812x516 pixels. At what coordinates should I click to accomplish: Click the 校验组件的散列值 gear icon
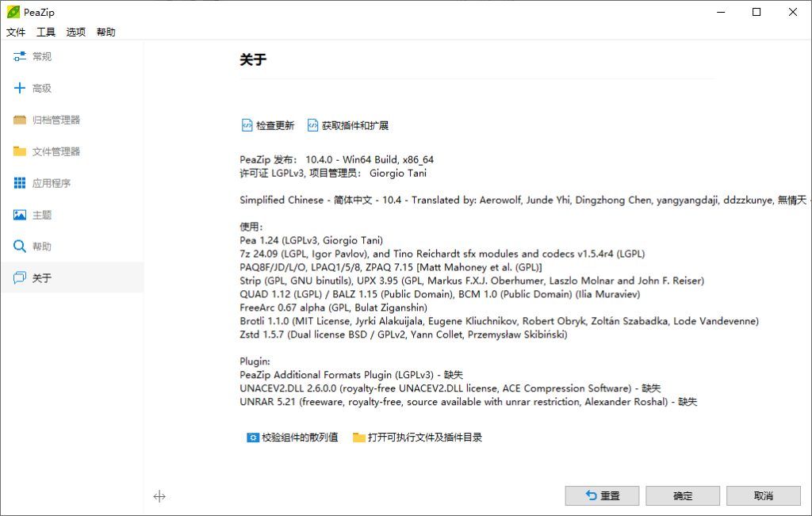click(x=253, y=438)
